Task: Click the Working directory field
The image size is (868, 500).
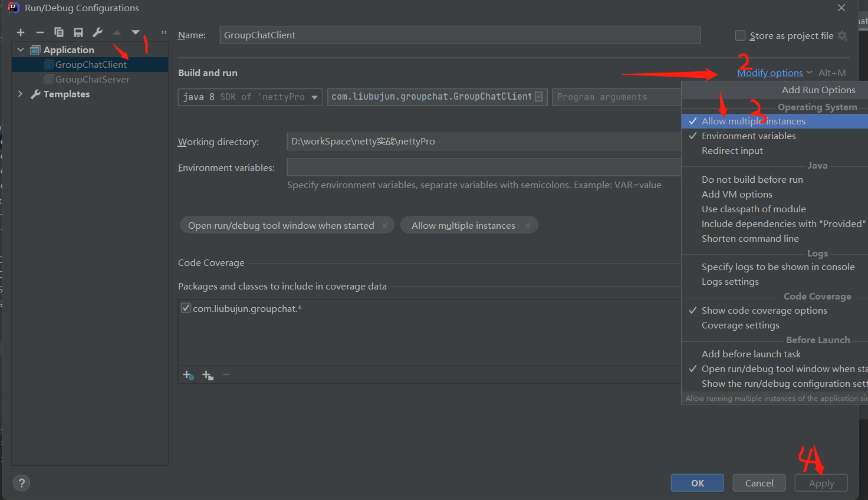Action: (484, 142)
